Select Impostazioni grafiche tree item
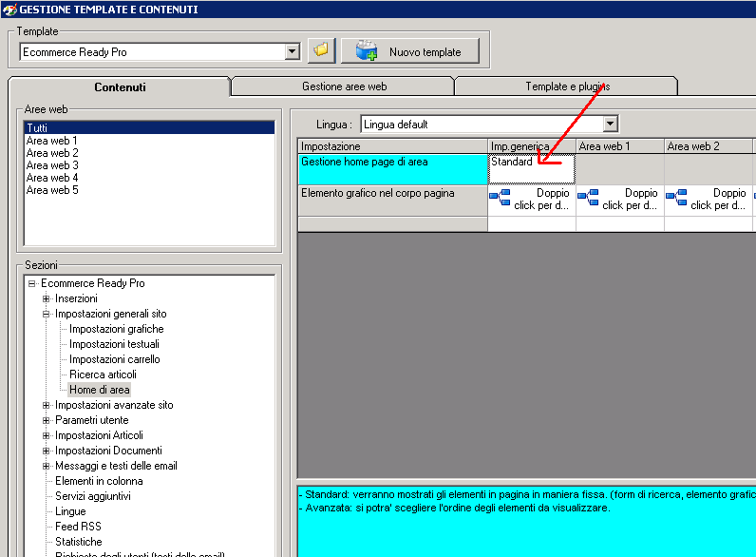Screen dimensions: 756x557 pyautogui.click(x=117, y=329)
